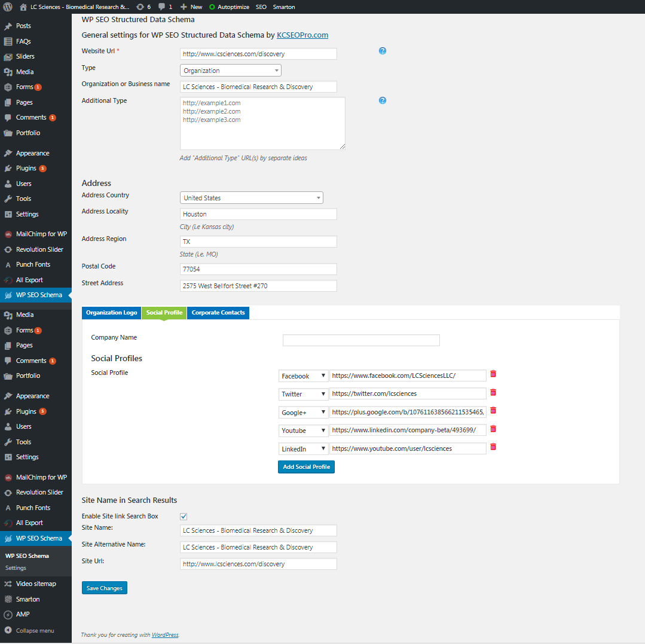645x644 pixels.
Task: Open the Google+ social network dropdown
Action: click(303, 413)
